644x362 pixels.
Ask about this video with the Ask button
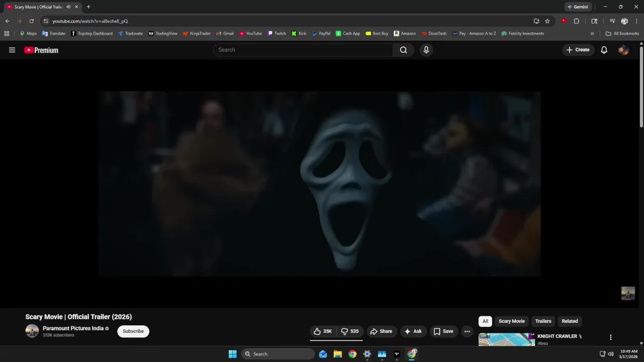click(413, 331)
